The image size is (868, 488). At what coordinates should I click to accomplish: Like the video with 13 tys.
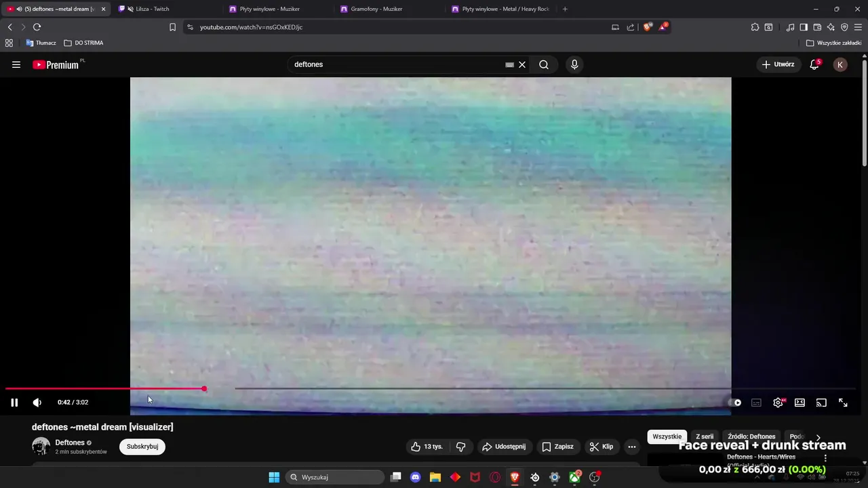[427, 447]
